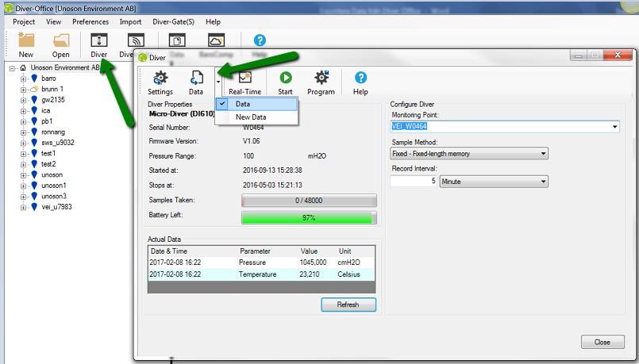
Task: Open Help in the Diver dialog toolbar
Action: tap(360, 78)
